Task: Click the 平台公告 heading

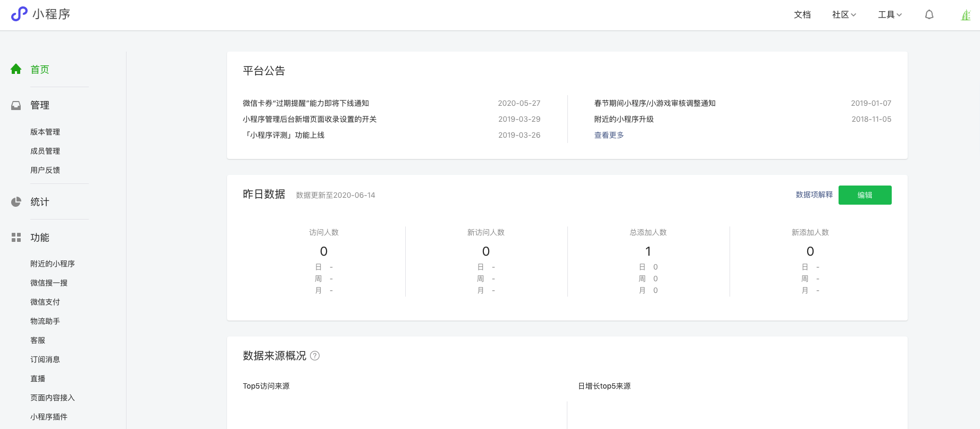Action: (264, 71)
